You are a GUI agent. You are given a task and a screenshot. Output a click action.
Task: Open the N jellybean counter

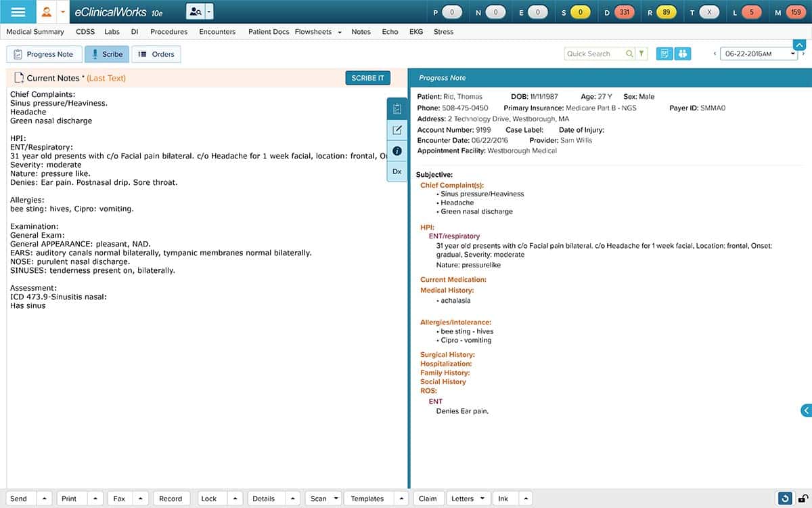[x=495, y=12]
